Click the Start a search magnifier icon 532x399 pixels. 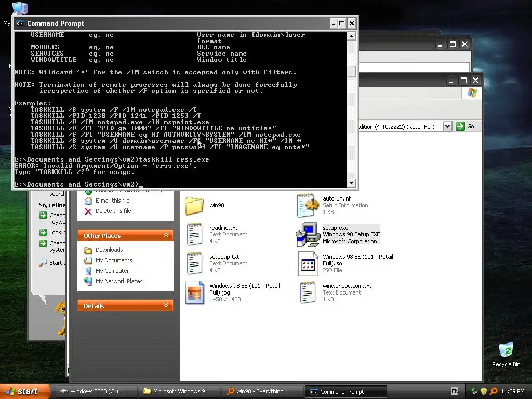coord(43,263)
